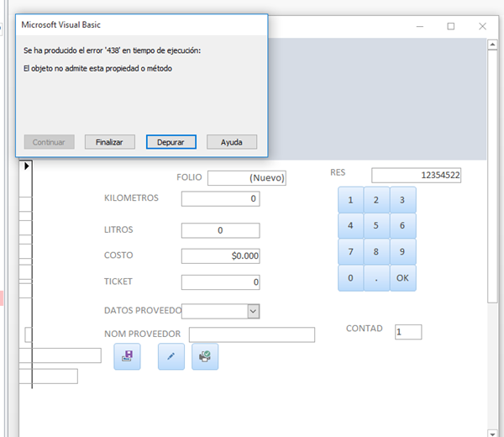The image size is (504, 437).
Task: Click the DATOS PROVEEDO label
Action: [143, 310]
